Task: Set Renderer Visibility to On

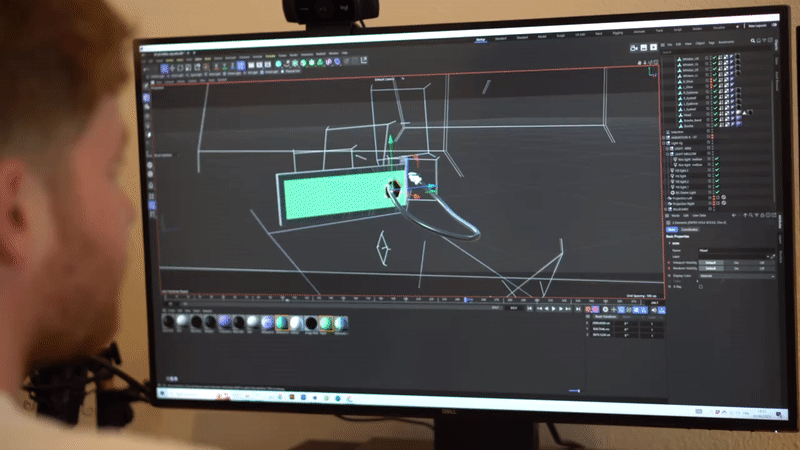Action: (x=736, y=268)
